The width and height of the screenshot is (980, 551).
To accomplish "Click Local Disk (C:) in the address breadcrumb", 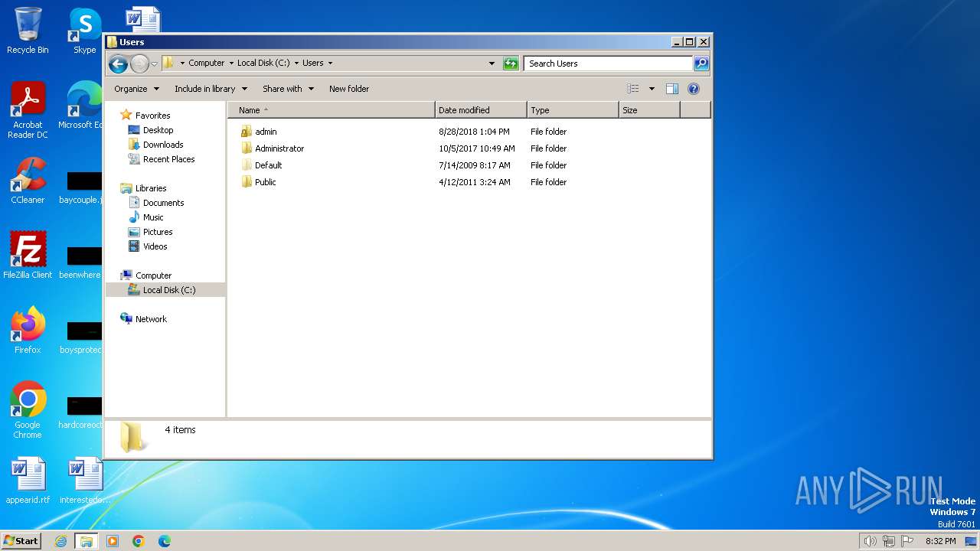I will click(263, 64).
